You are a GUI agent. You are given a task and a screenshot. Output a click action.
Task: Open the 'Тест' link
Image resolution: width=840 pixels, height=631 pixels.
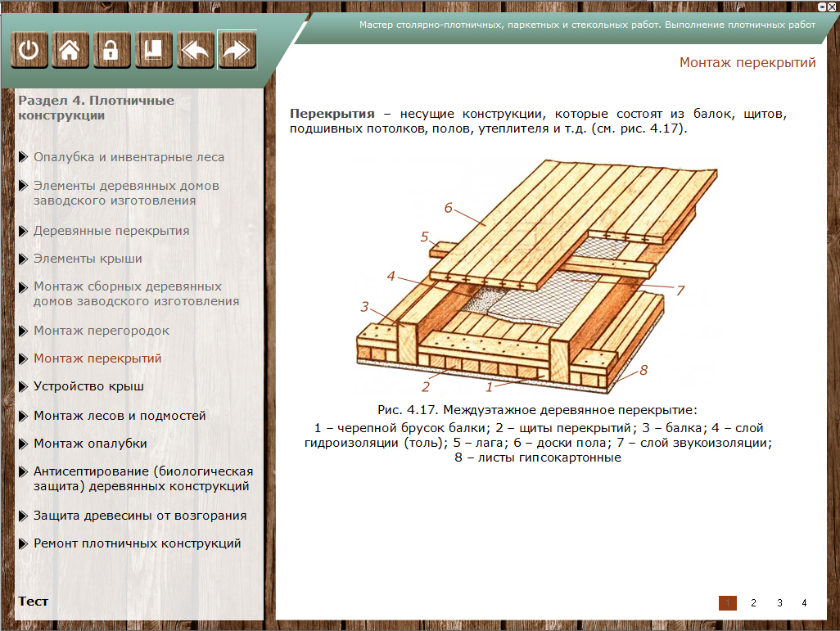pos(34,602)
